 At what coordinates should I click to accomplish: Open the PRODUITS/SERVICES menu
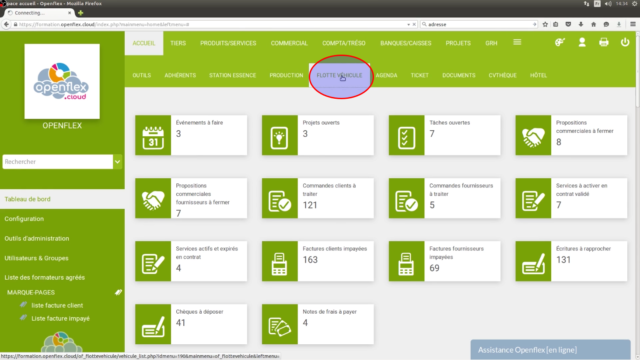tap(228, 43)
